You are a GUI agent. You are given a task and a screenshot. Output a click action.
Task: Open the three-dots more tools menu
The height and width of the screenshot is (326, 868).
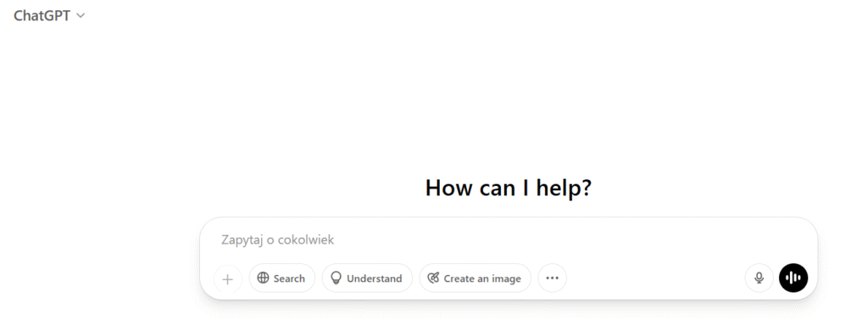(552, 278)
